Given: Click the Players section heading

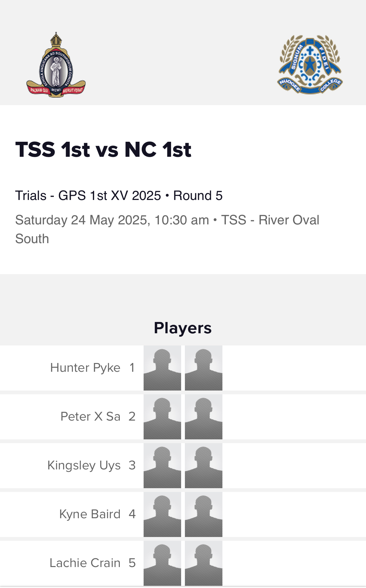Looking at the screenshot, I should point(183,328).
